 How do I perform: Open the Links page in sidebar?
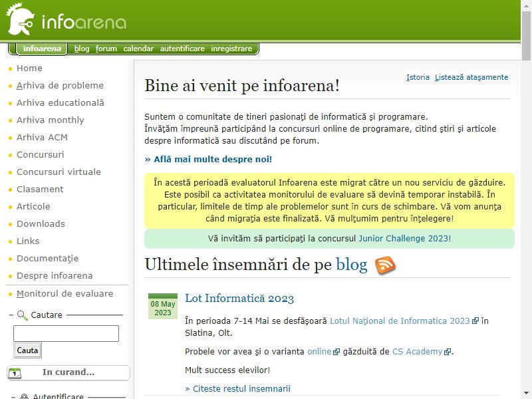28,241
